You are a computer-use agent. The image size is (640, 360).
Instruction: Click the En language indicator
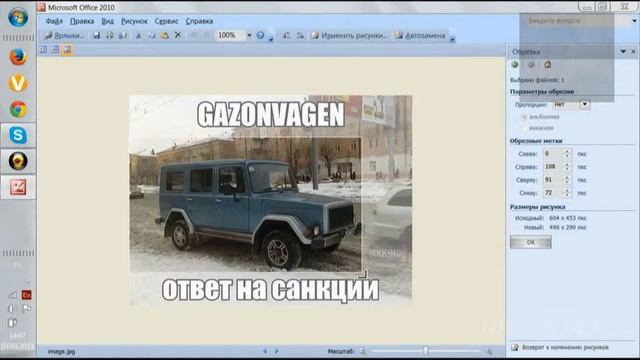[x=27, y=295]
